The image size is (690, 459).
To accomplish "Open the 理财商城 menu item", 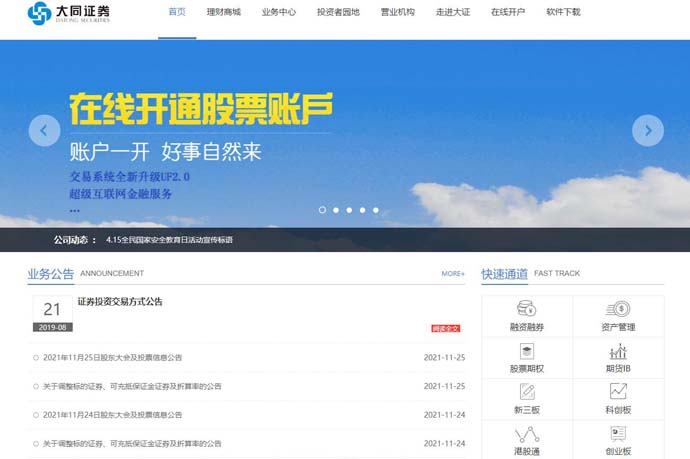I will click(x=224, y=12).
